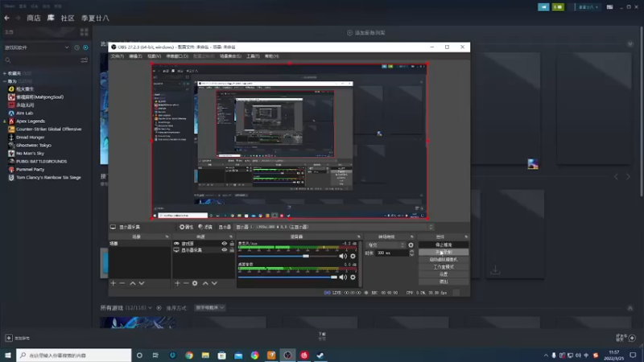Move the scene down in the Scenes list
This screenshot has width=644, height=362.
coord(142,283)
